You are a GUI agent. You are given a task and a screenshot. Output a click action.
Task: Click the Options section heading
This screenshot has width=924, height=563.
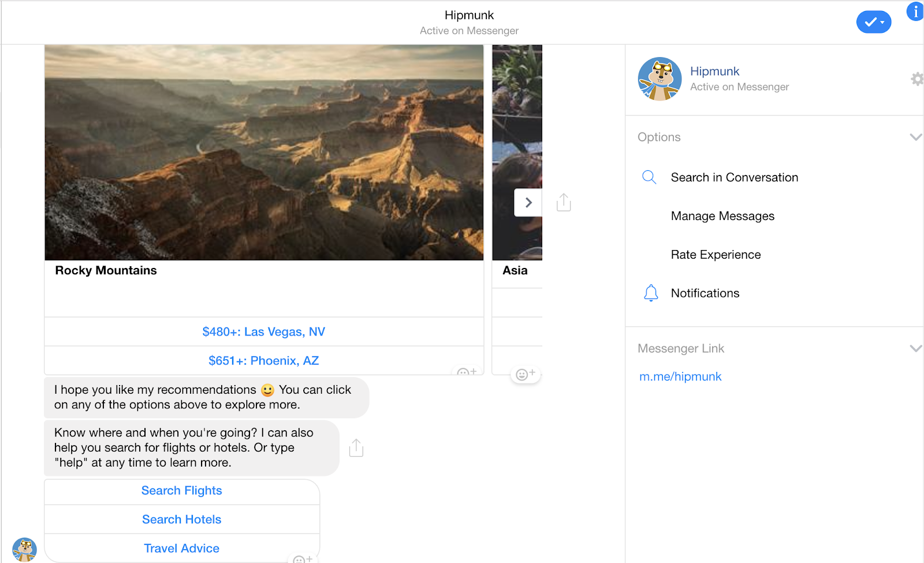tap(659, 137)
